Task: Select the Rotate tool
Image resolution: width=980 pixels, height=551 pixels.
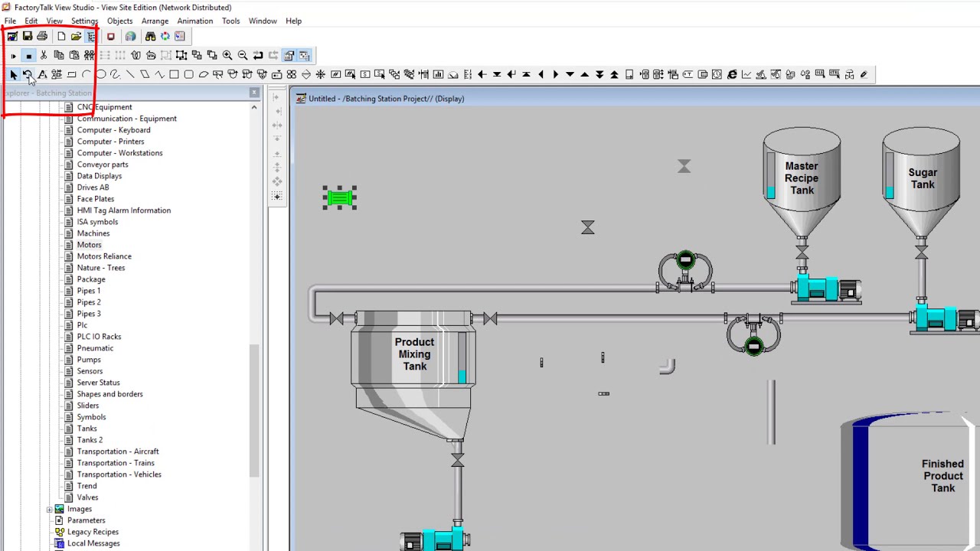Action: coord(28,74)
